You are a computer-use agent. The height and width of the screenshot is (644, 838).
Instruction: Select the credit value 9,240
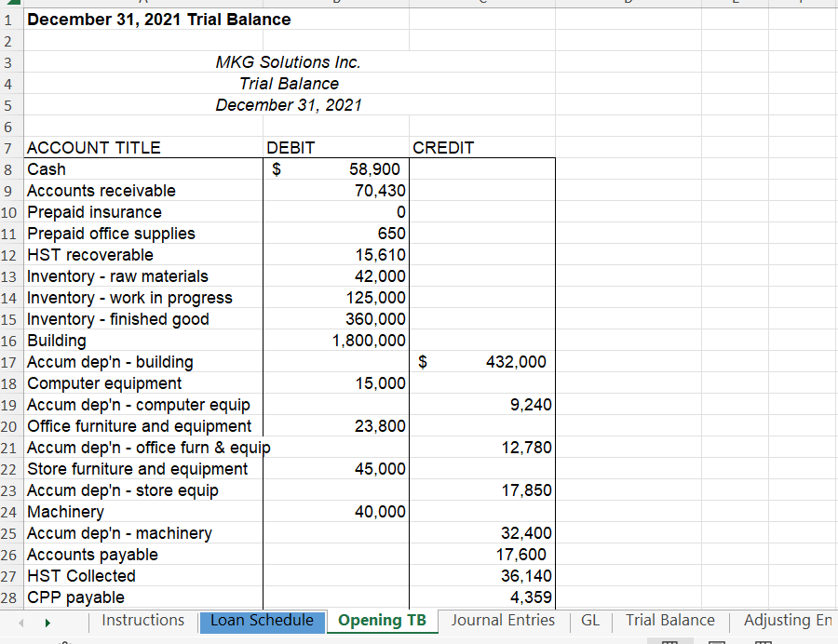(x=482, y=405)
